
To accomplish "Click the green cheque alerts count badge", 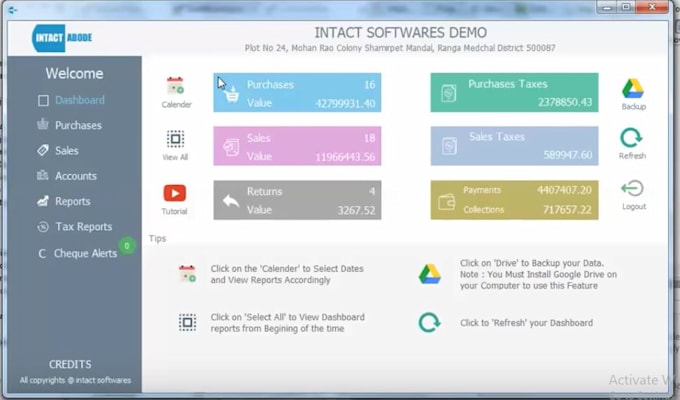I will click(127, 246).
